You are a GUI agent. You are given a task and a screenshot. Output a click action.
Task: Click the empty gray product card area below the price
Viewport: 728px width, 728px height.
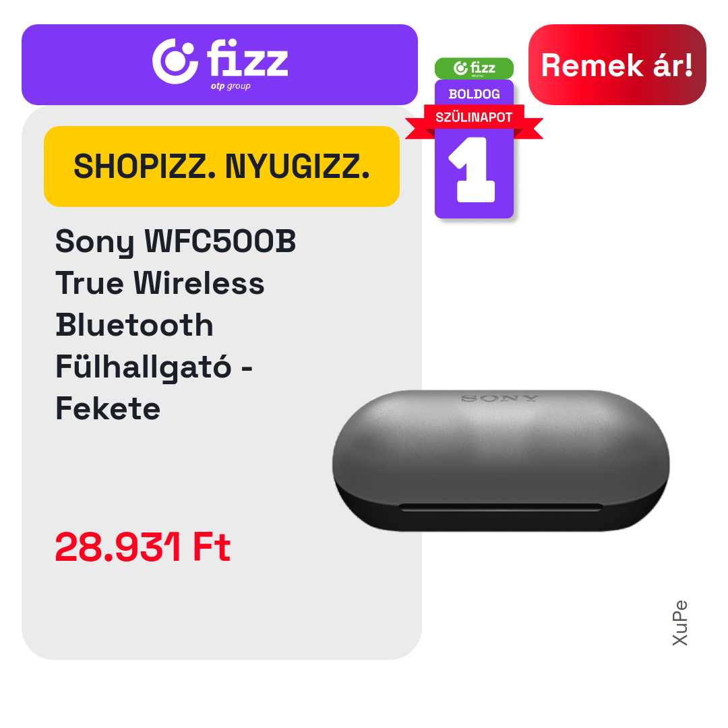point(222,613)
